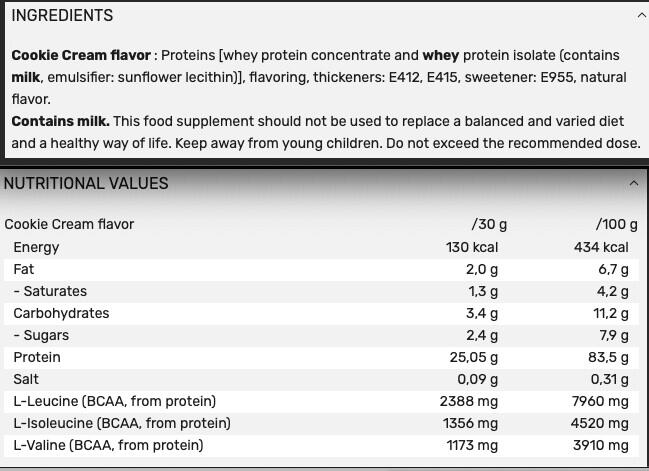
Task: Click the '- Sugars' row label
Action: coord(41,335)
